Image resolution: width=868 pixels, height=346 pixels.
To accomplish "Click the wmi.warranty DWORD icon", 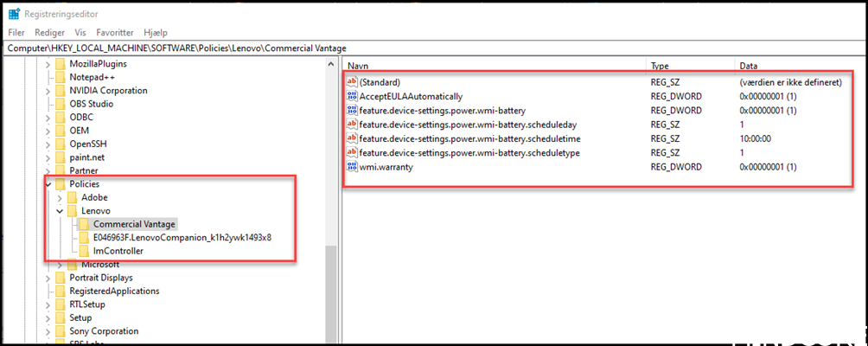I will [x=352, y=167].
